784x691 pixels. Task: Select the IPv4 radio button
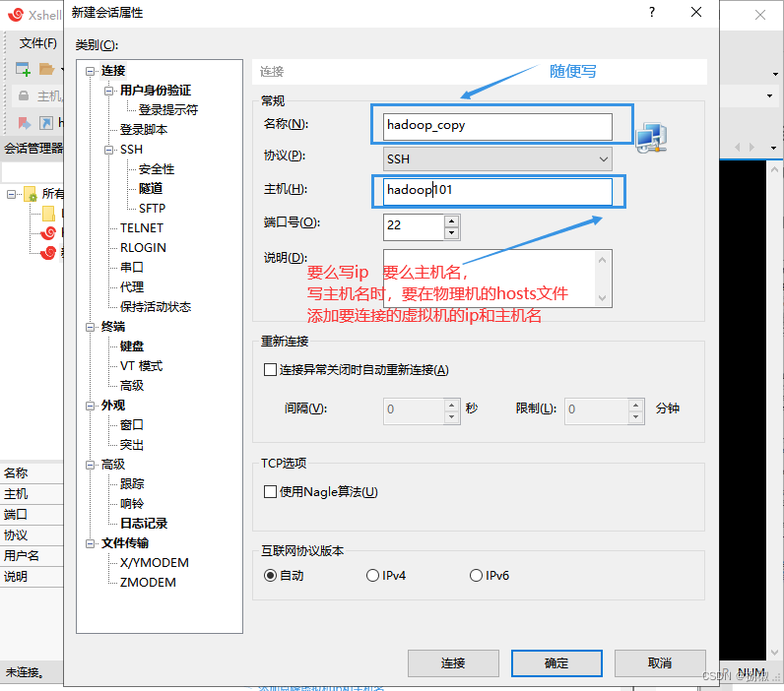372,576
